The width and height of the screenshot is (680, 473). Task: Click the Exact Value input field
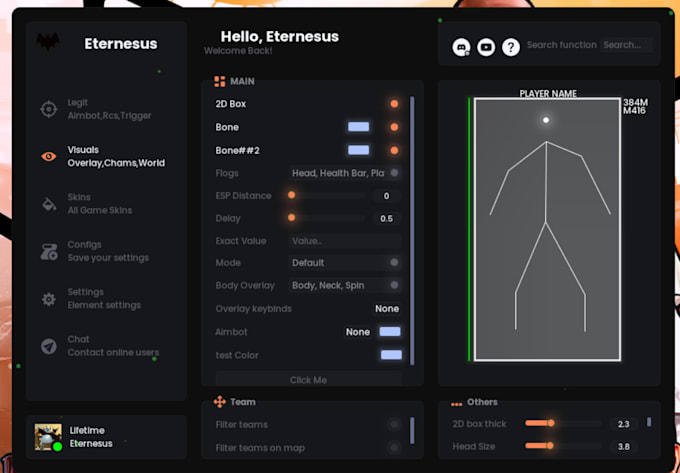[x=345, y=241]
